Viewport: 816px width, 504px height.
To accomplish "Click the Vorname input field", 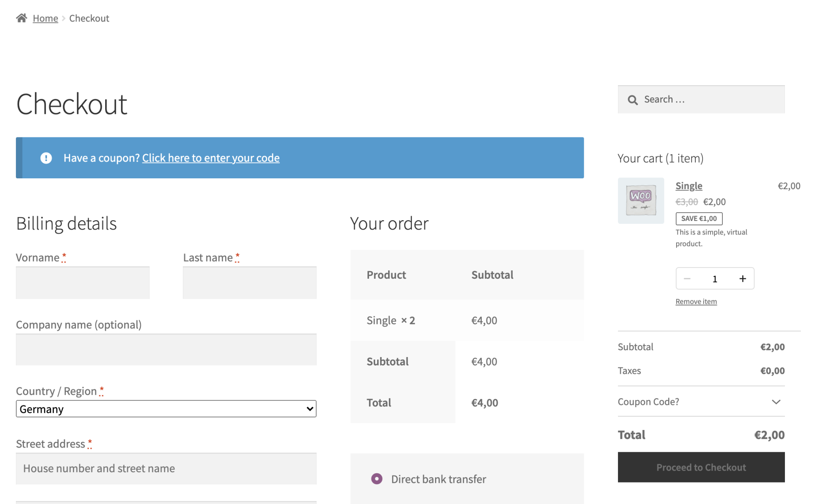I will click(x=82, y=282).
